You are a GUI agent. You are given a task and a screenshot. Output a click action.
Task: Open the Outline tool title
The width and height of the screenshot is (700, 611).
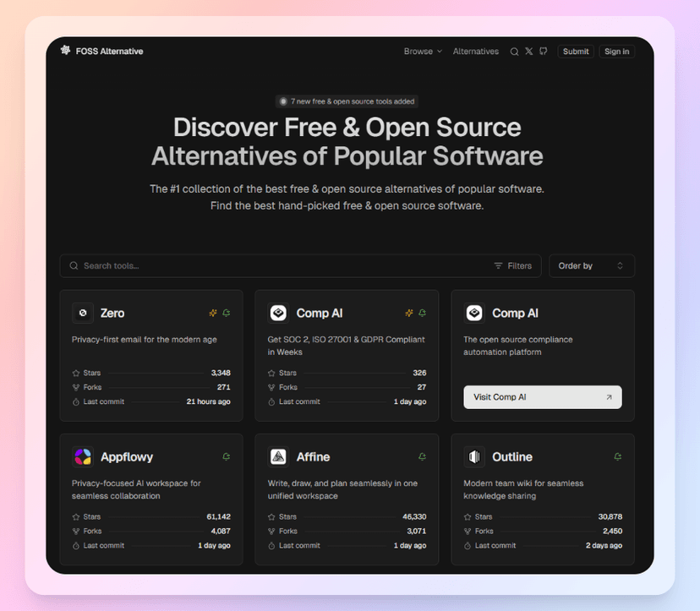[512, 457]
